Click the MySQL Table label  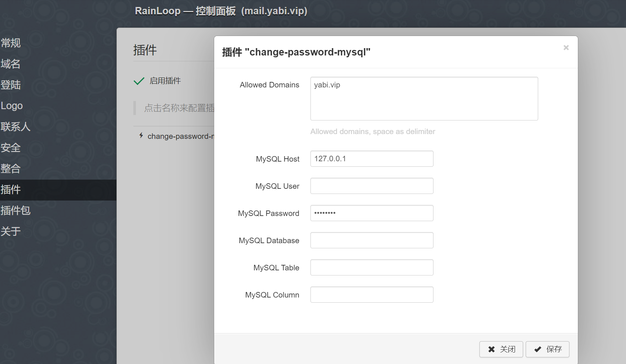(276, 268)
